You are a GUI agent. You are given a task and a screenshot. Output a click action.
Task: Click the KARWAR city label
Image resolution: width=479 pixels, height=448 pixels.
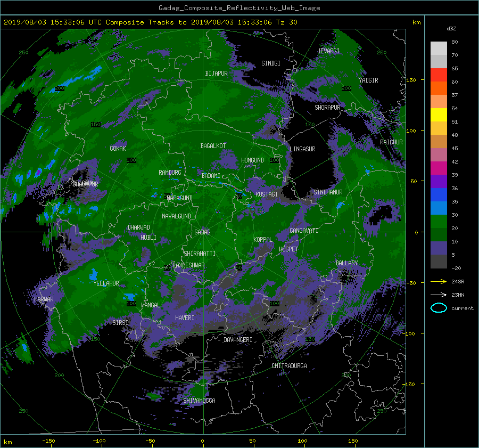44,299
